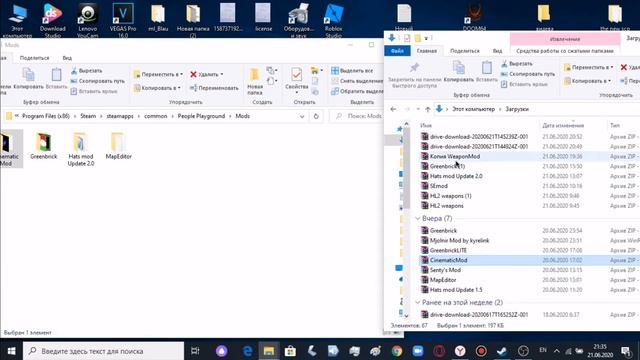Viewport: 640px width, 360px height.
Task: Open the Move to (Переместить в) dropdown in the Mods window
Action: 158,74
